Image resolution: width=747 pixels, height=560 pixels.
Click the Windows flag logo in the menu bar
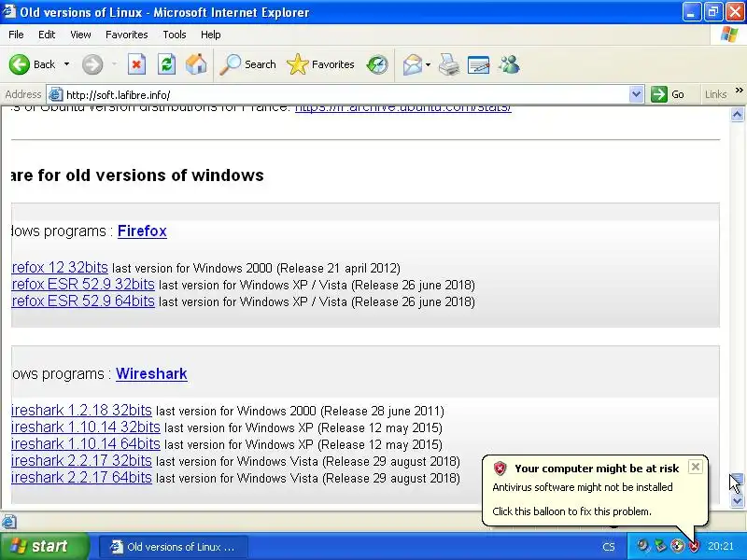coord(729,35)
